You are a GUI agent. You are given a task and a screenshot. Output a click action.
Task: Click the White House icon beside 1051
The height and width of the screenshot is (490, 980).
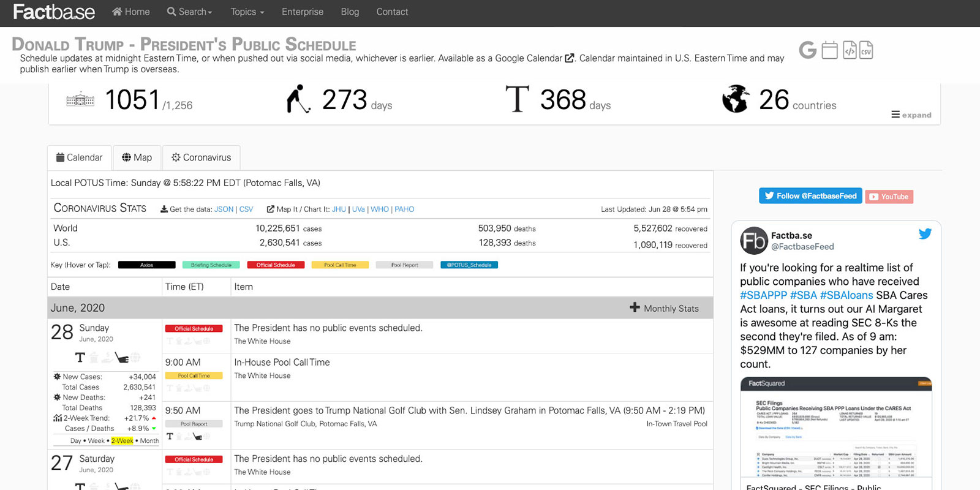[x=80, y=100]
